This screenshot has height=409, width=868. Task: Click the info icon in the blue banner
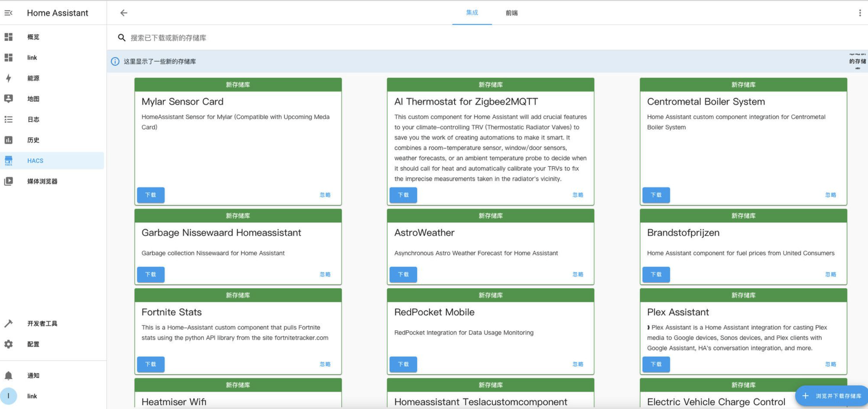[115, 61]
